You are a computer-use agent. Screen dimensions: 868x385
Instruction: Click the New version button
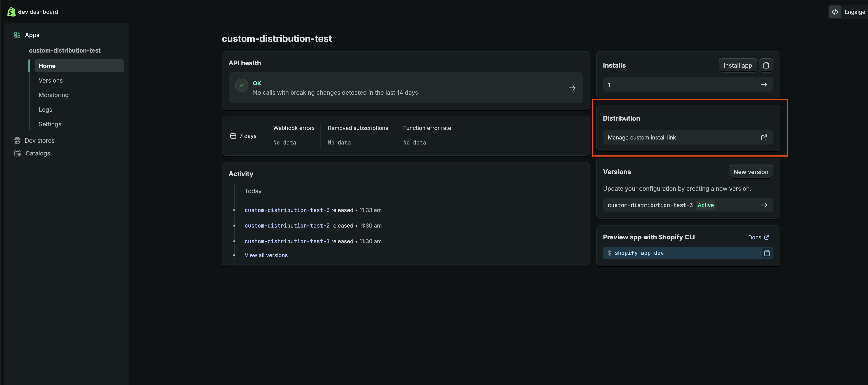click(751, 172)
